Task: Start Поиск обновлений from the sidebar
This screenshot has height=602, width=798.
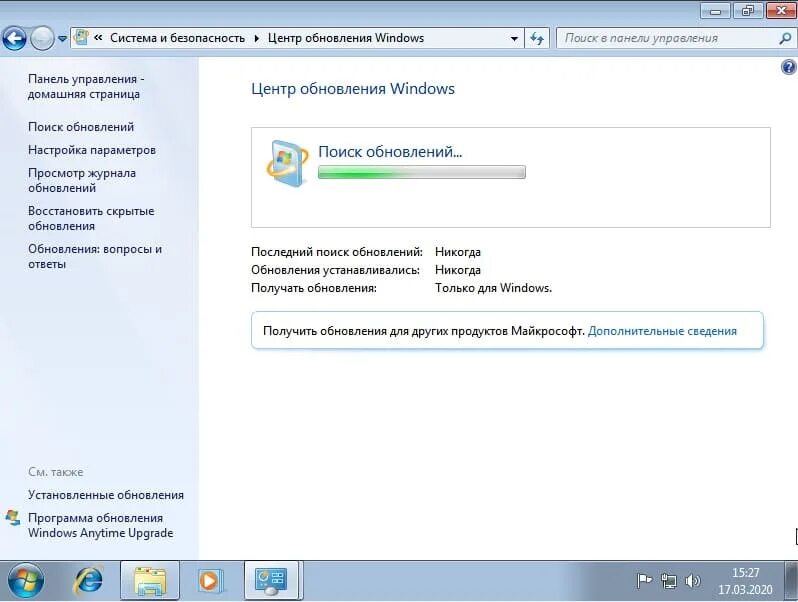Action: click(x=81, y=127)
